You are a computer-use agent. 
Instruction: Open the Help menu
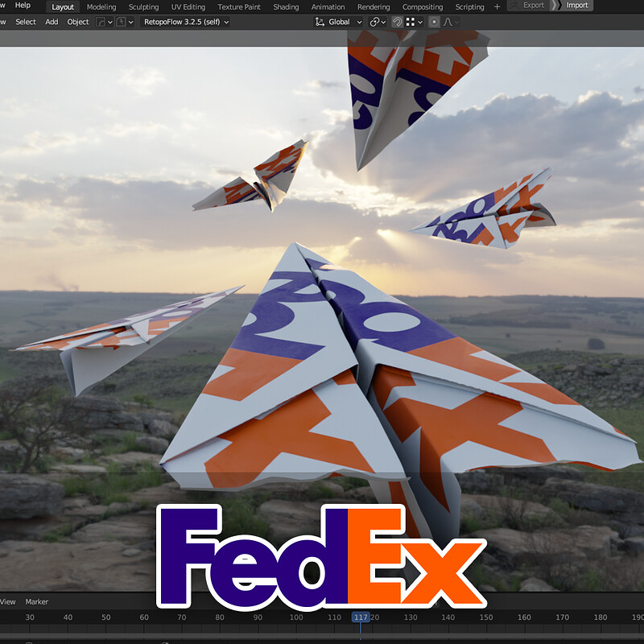23,6
